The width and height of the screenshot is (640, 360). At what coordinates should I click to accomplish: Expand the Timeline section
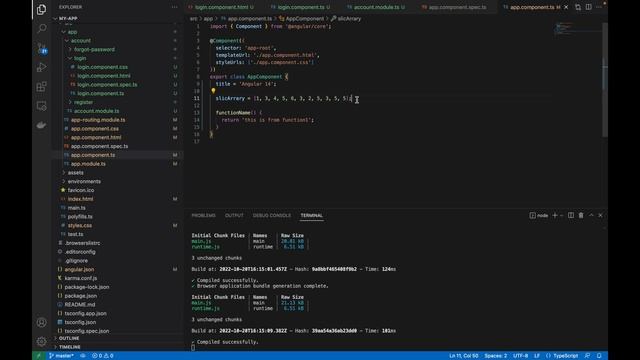click(118, 347)
